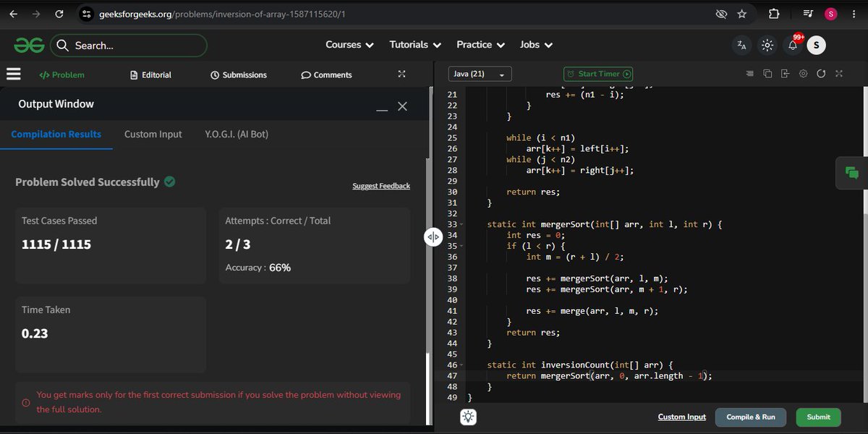
Task: Click the panel split resize handle
Action: click(433, 237)
